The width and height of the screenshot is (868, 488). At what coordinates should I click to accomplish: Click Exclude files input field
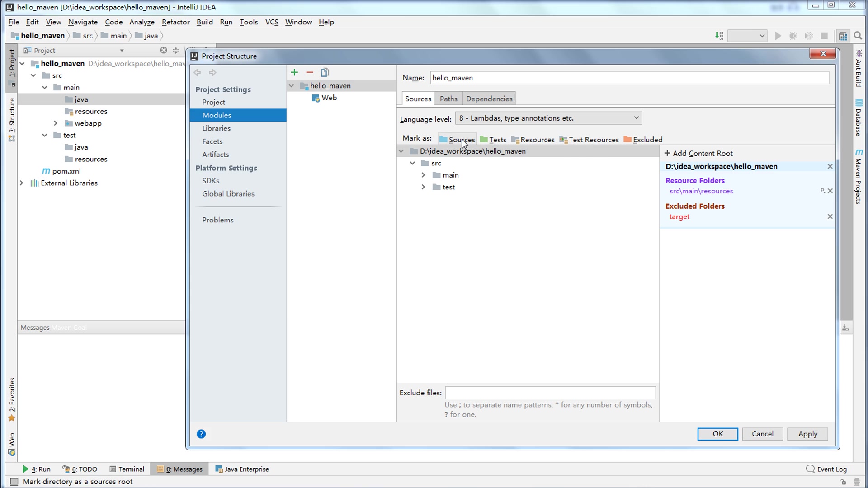coord(551,393)
